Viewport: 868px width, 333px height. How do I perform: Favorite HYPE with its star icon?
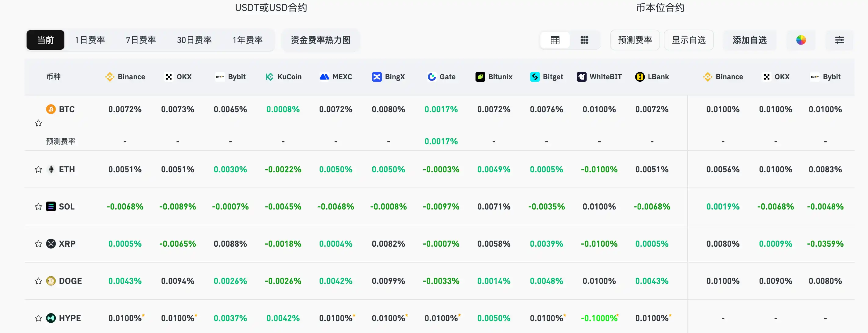click(x=38, y=318)
